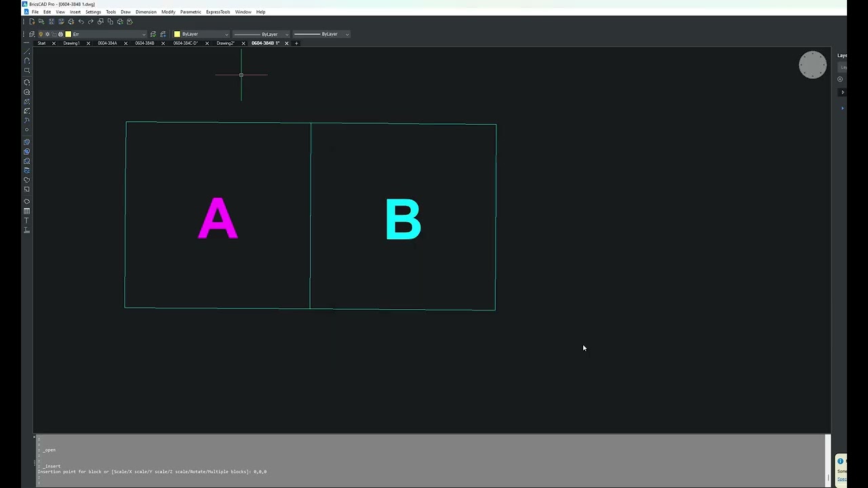Open the Parametric menu
868x488 pixels.
point(191,12)
